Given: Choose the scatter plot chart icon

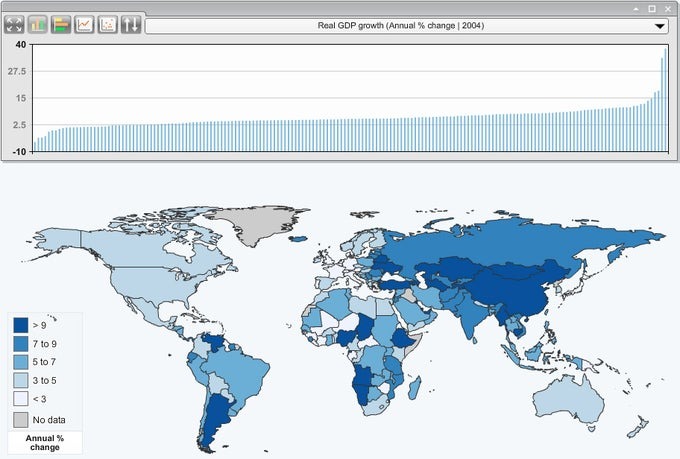Looking at the screenshot, I should tap(107, 25).
